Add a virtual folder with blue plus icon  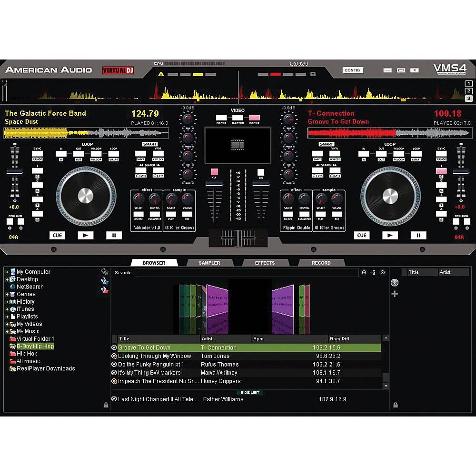(x=104, y=281)
